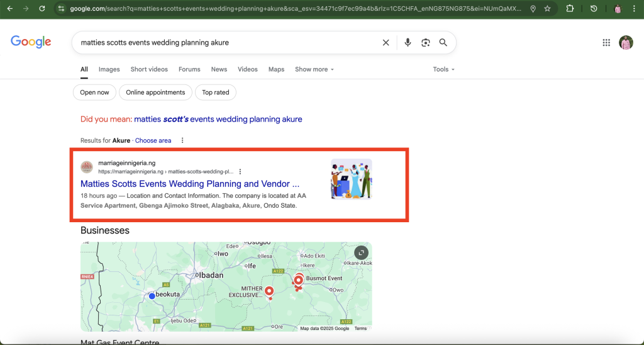Click the marriageinnigeria.ng site favicon
Screen dimensions: 644x345
click(87, 167)
